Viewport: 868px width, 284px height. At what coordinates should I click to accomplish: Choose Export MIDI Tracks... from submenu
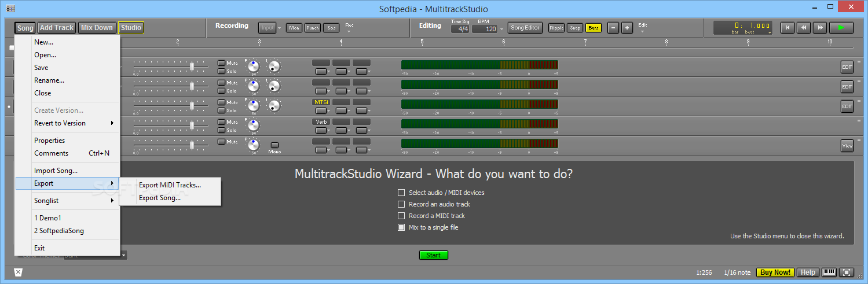pyautogui.click(x=170, y=185)
